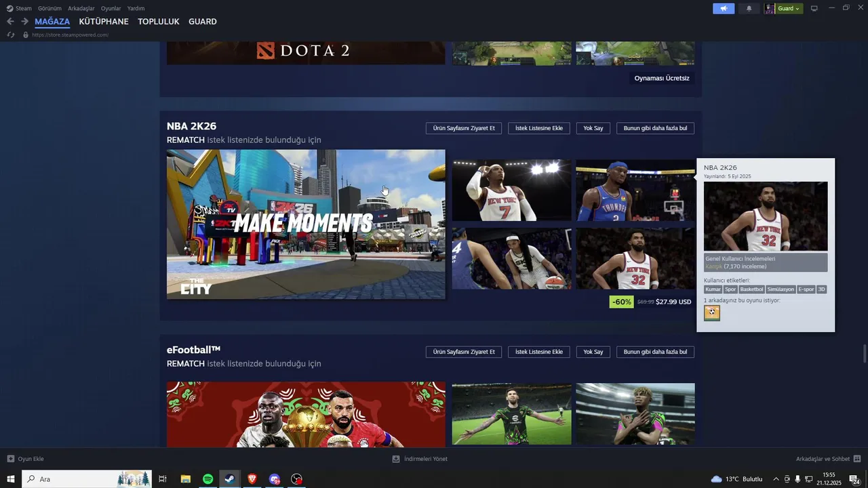Switch to the TOPLULUK tab

(159, 22)
